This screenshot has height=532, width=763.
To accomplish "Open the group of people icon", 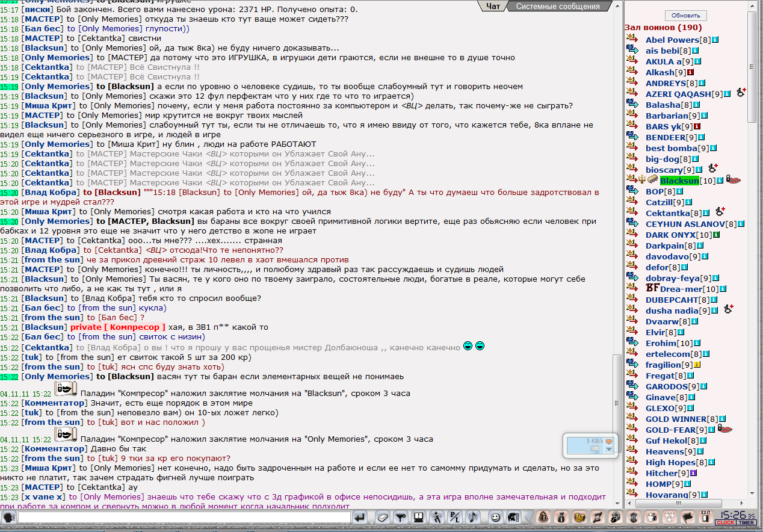I will pos(669,517).
